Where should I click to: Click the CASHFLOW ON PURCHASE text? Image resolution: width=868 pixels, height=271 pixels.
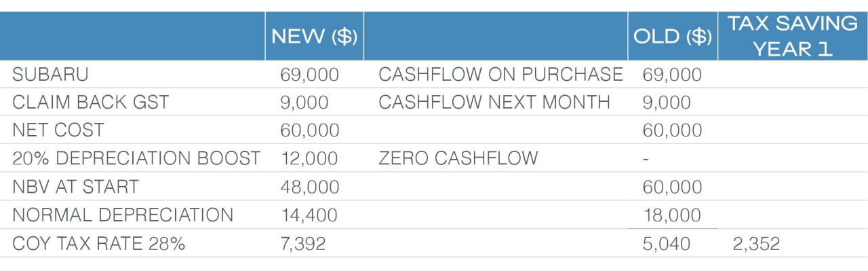pyautogui.click(x=500, y=75)
